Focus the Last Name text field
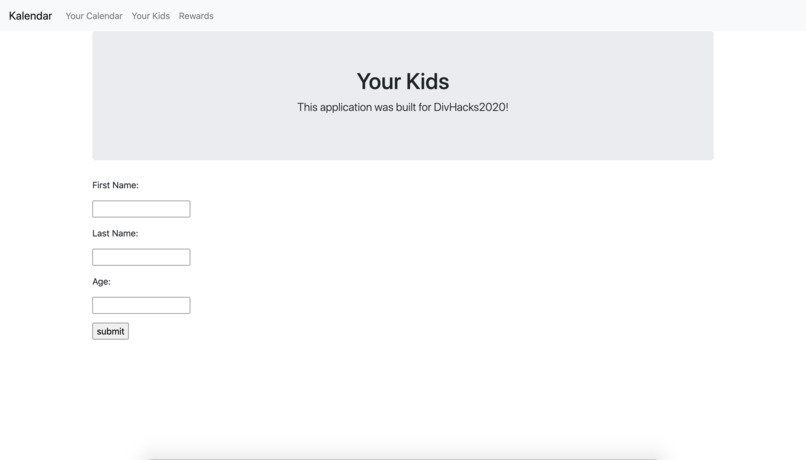 (x=141, y=257)
